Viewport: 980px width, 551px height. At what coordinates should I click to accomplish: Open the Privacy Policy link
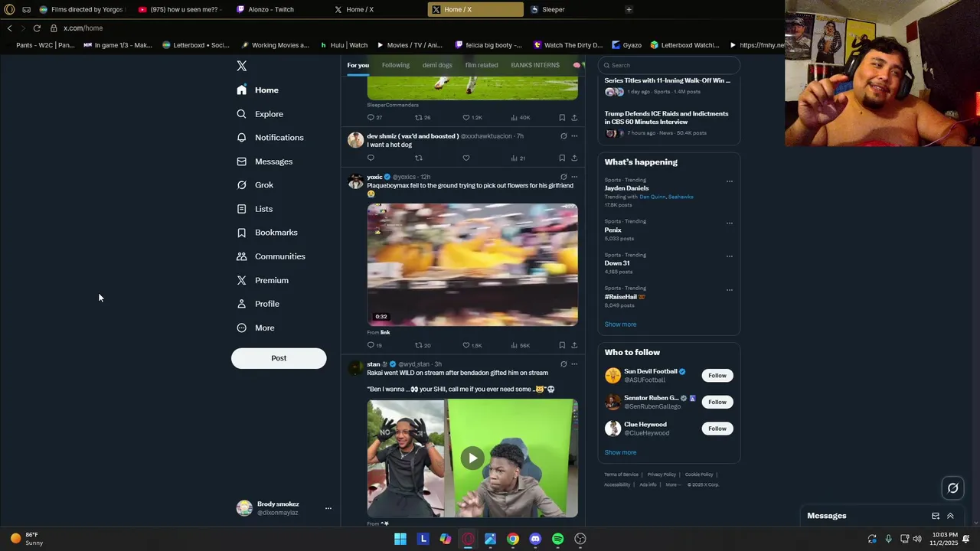pos(661,474)
